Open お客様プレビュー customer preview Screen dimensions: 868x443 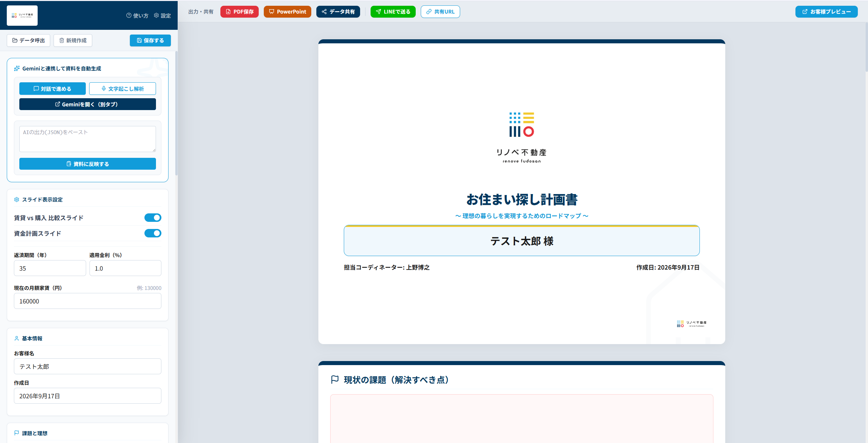pyautogui.click(x=827, y=12)
